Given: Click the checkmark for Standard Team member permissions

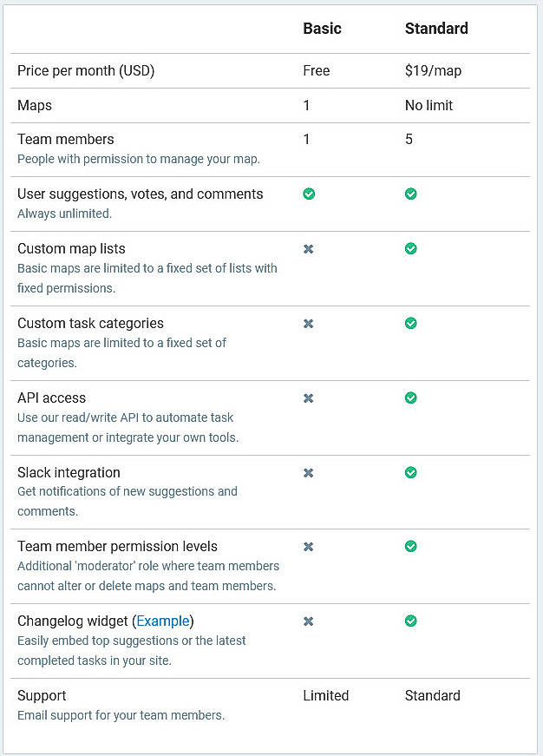Looking at the screenshot, I should (410, 546).
